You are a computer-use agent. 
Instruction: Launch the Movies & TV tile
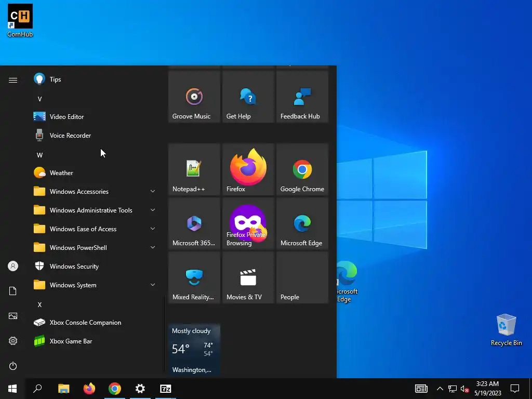248,277
